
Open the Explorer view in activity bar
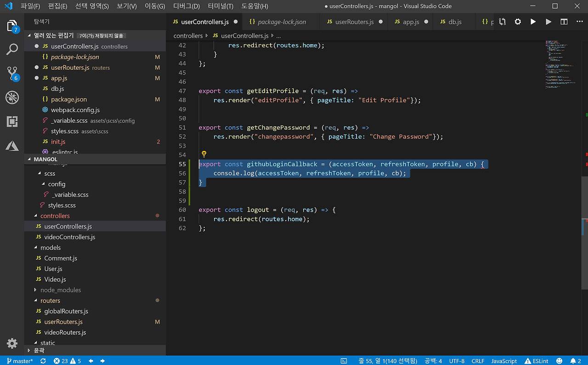12,26
